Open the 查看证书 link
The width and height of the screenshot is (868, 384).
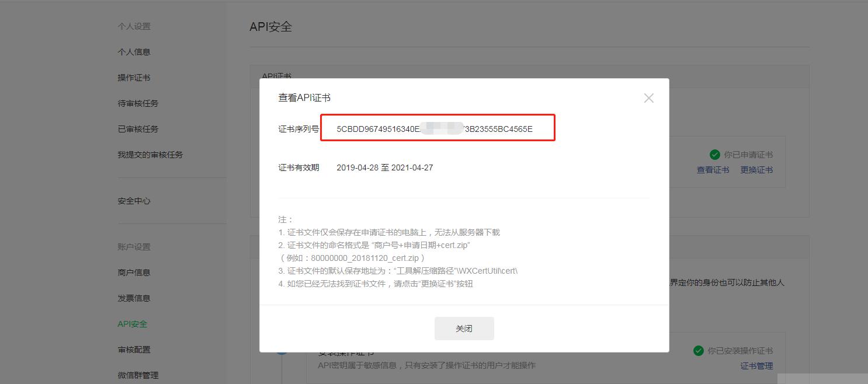[x=713, y=169]
